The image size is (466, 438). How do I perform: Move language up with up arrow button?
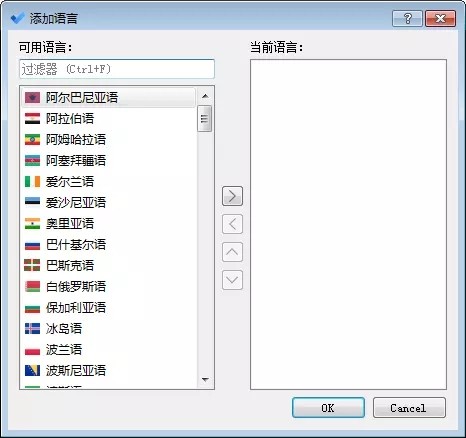(232, 252)
